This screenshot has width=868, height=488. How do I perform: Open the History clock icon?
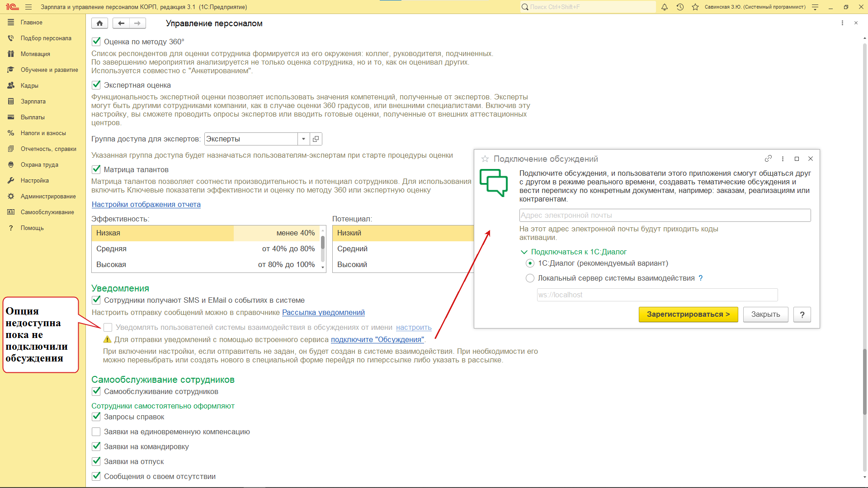click(680, 7)
